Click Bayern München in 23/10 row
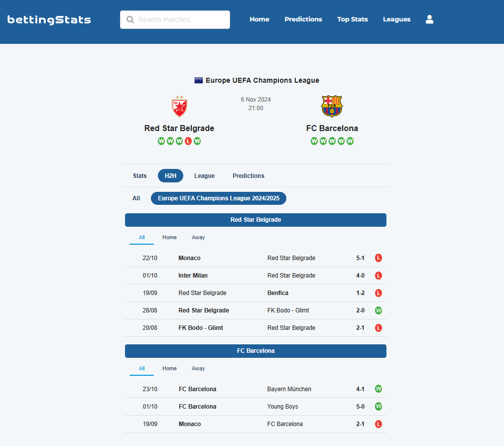The width and height of the screenshot is (504, 446). coord(289,389)
